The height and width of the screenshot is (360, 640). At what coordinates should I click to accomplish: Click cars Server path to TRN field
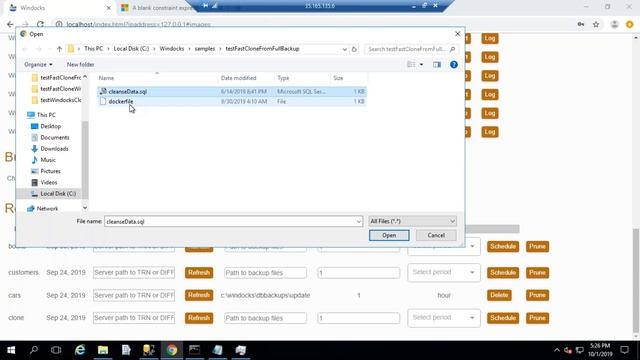pos(134,295)
